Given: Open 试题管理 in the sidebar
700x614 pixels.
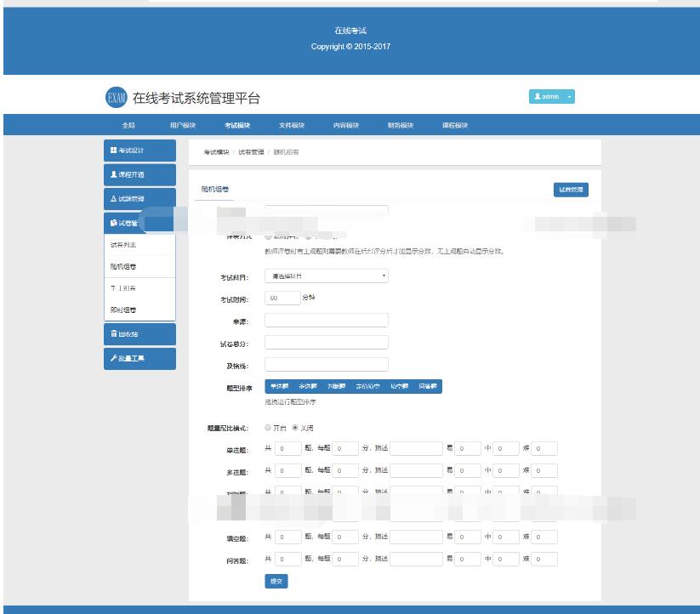Looking at the screenshot, I should (x=139, y=198).
